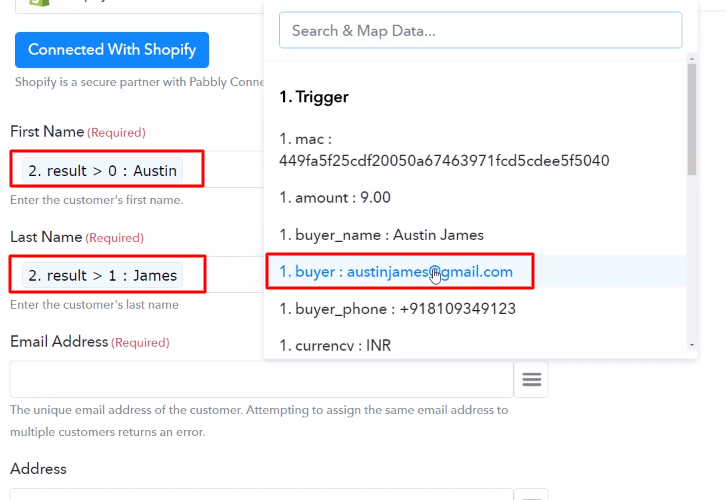This screenshot has width=726, height=500.
Task: Click the Address input field
Action: coord(261,494)
